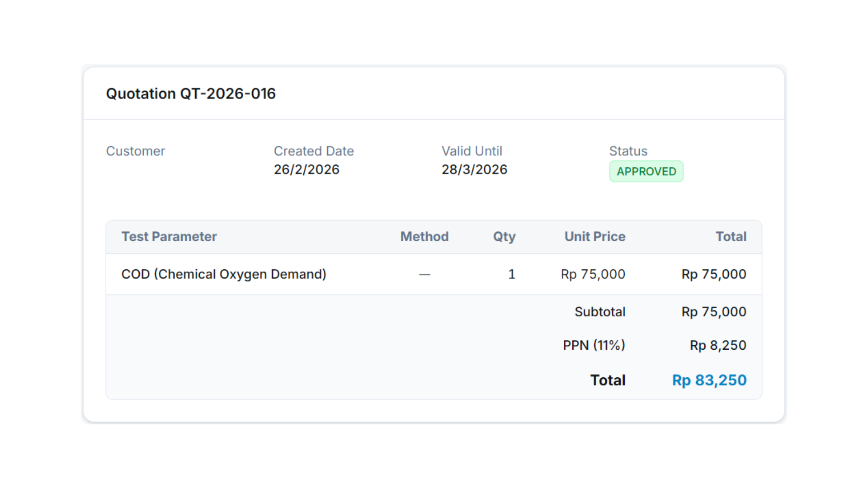This screenshot has height=488, width=868.
Task: Click the Subtotal amount Rp 75,000
Action: click(x=714, y=312)
